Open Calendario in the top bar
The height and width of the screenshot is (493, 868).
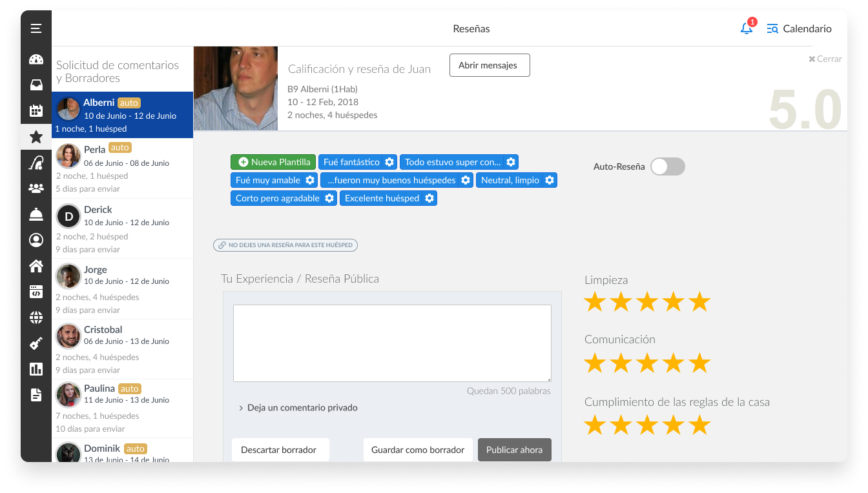tap(799, 28)
